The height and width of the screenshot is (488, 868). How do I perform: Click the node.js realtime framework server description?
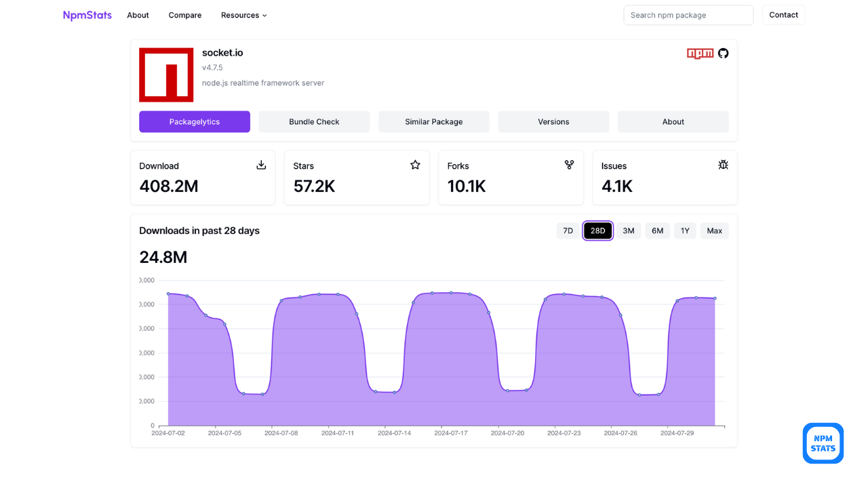pos(263,83)
